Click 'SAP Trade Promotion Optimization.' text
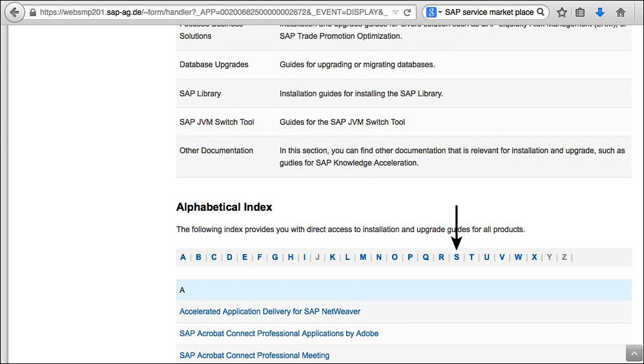The image size is (644, 364). pyautogui.click(x=341, y=36)
